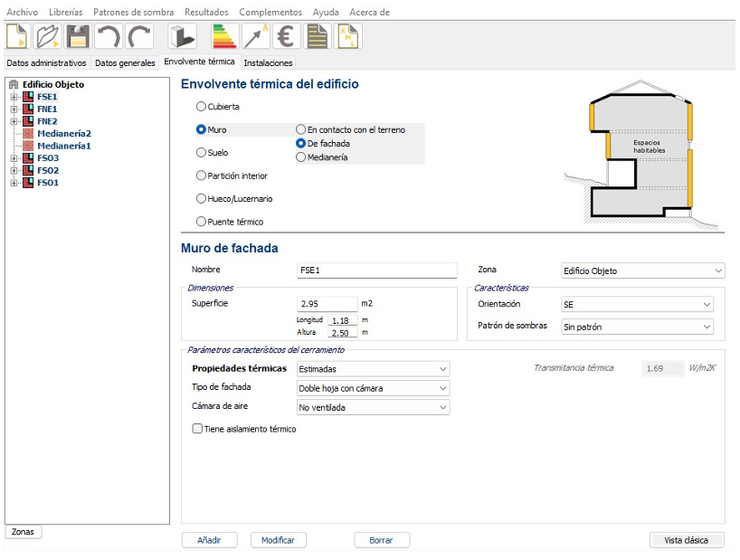Open the Resultados menu
740x560 pixels.
(x=206, y=13)
